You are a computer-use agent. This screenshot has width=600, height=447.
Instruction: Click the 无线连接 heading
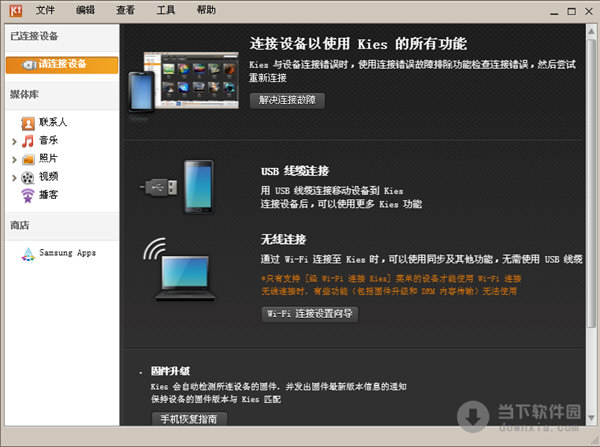284,239
